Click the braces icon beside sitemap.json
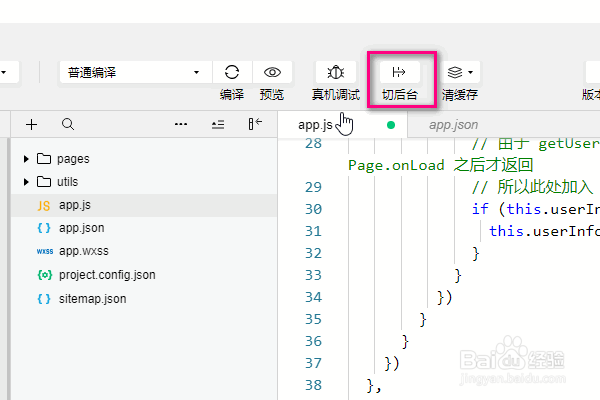 (x=44, y=299)
